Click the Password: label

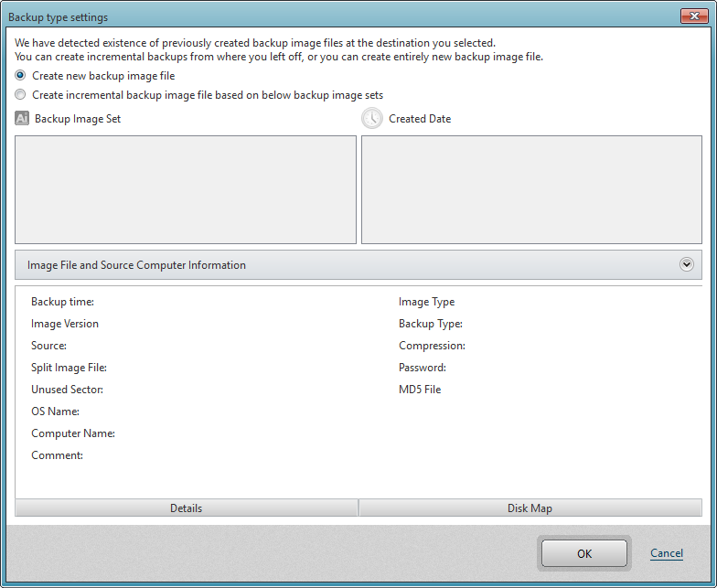tap(423, 368)
